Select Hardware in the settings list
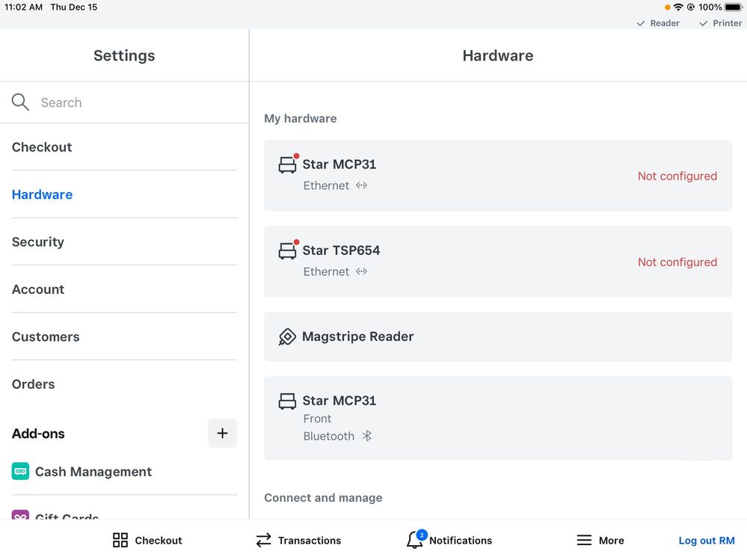The image size is (747, 560). click(x=124, y=194)
